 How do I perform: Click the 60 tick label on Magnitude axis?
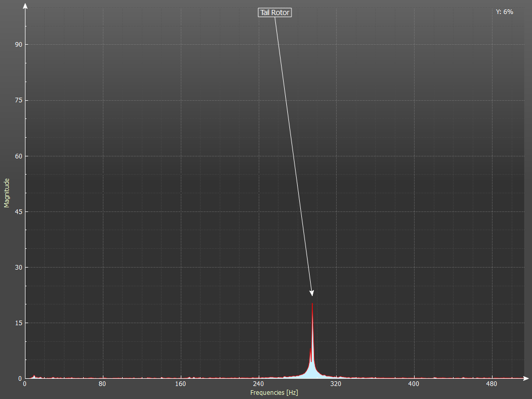click(18, 156)
